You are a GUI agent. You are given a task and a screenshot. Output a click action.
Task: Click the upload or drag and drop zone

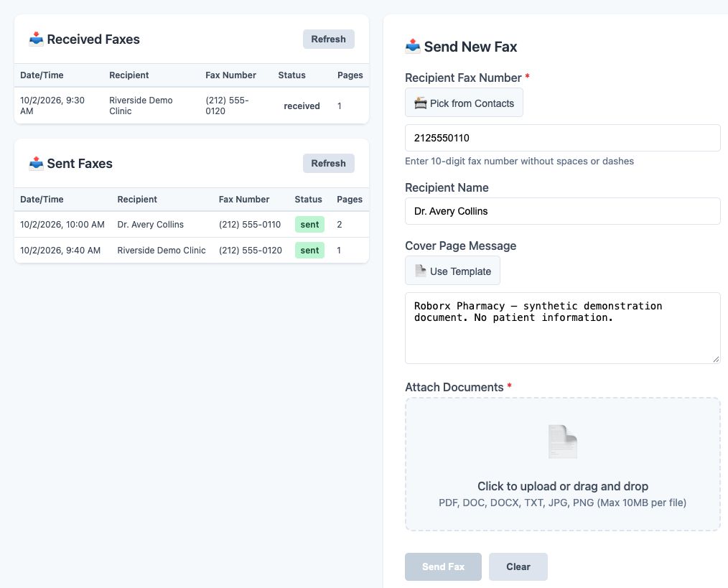563,464
